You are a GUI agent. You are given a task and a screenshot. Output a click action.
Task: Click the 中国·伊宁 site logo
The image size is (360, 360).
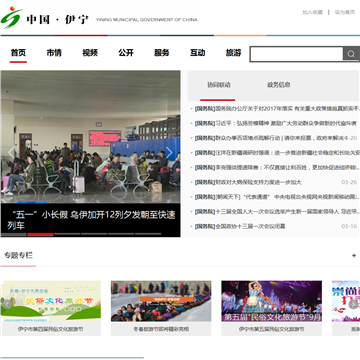tap(45, 18)
